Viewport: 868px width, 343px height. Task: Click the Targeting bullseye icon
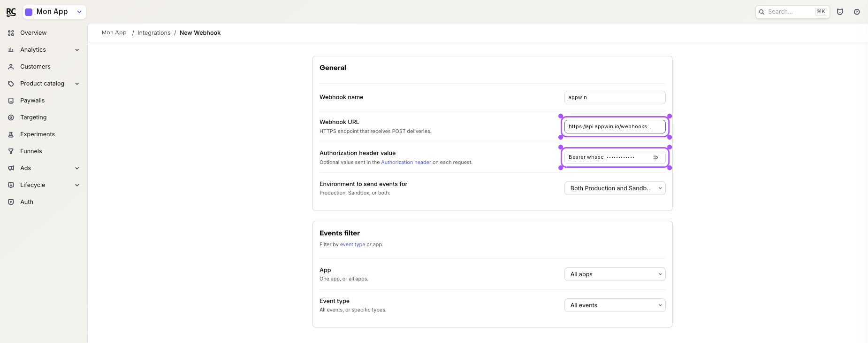11,117
